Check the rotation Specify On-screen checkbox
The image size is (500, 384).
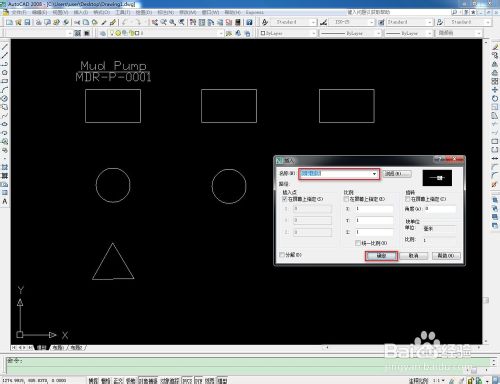click(x=407, y=199)
